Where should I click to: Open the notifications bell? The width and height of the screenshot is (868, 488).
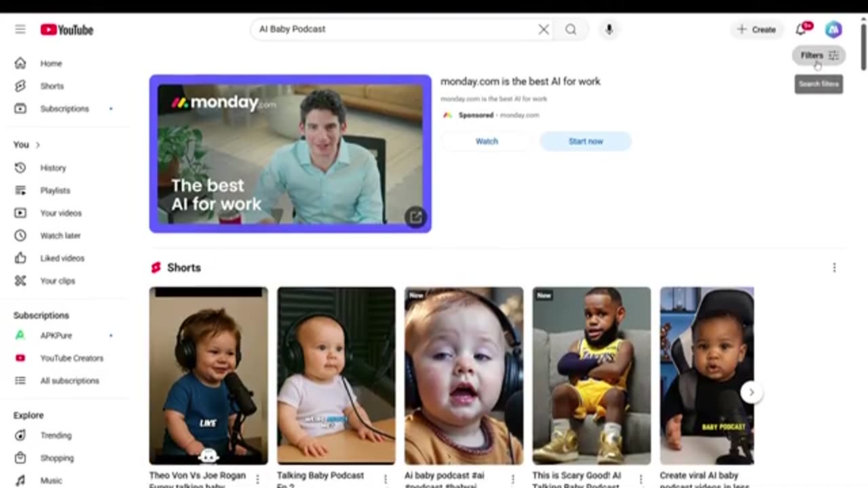point(802,29)
